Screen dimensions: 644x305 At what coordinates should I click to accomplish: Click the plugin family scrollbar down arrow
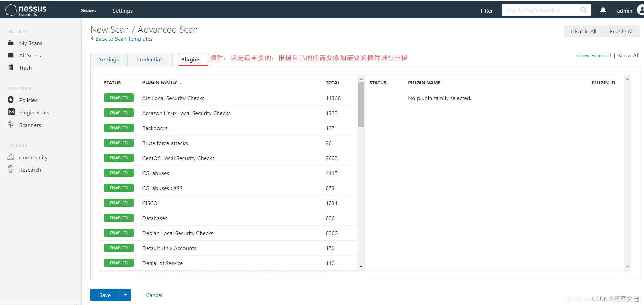coord(361,267)
